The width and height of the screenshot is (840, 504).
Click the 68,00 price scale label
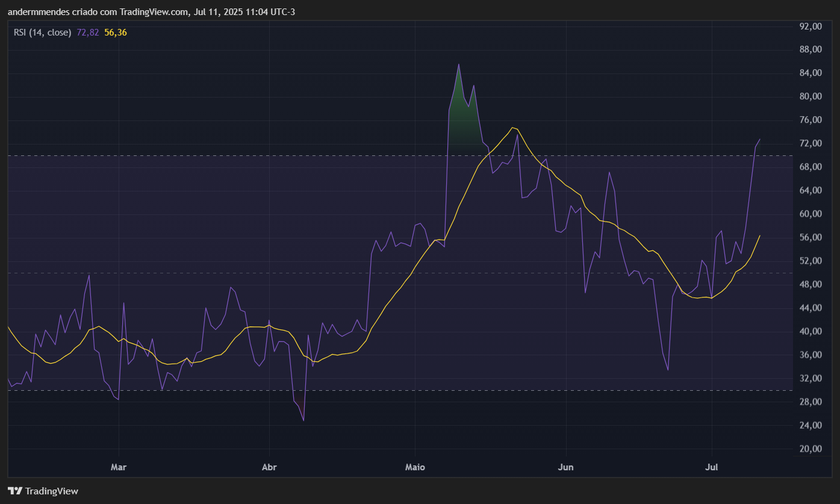pos(810,167)
